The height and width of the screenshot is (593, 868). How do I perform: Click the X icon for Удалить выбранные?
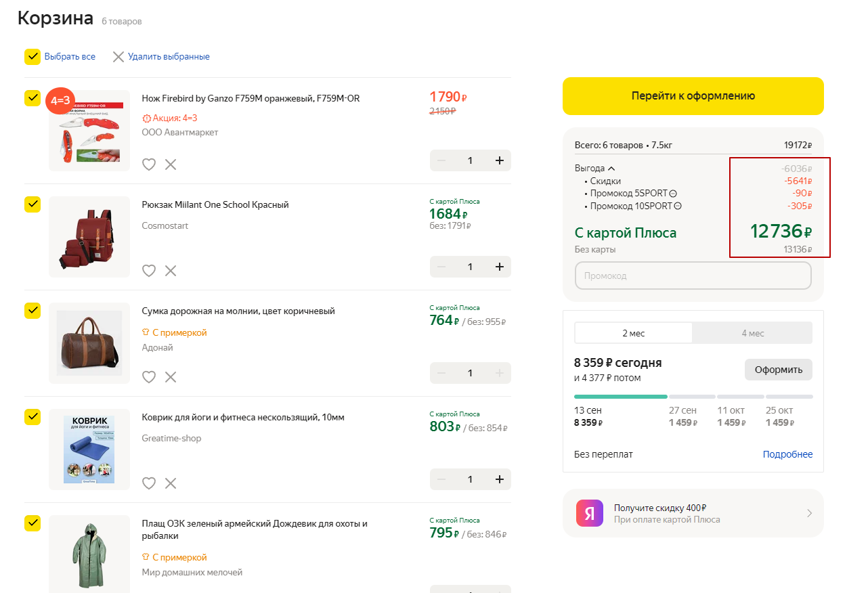coord(118,57)
